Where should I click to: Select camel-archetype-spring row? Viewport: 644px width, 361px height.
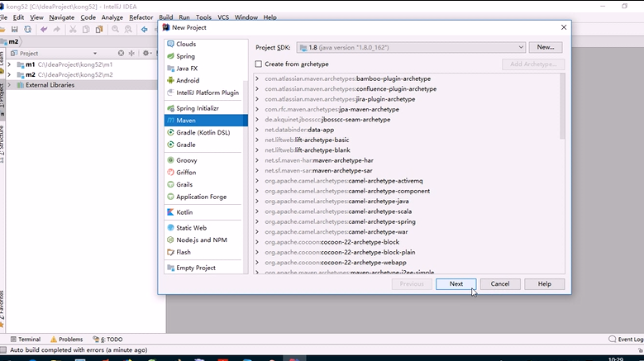coord(407,221)
